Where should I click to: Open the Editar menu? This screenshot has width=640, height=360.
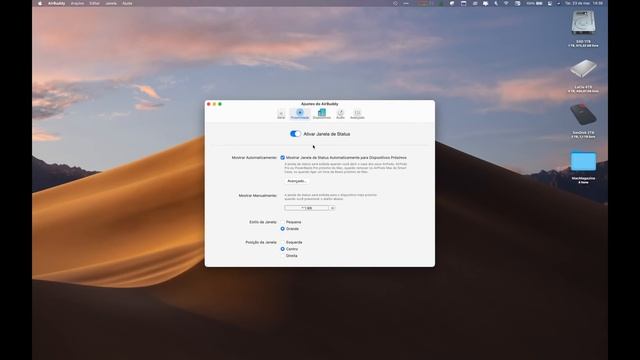(x=94, y=3)
